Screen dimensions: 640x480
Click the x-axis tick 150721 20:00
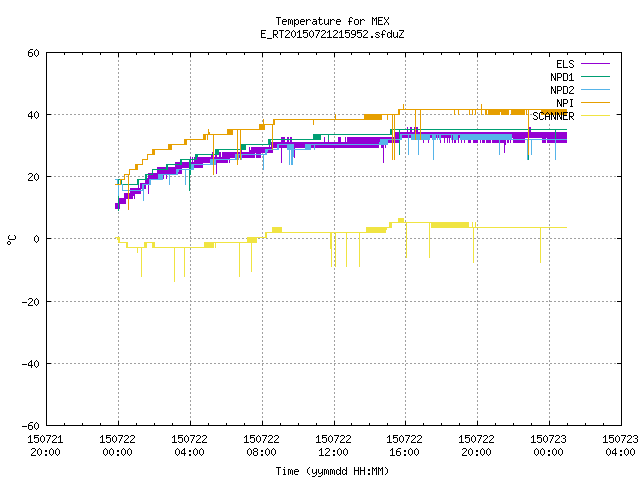click(45, 446)
